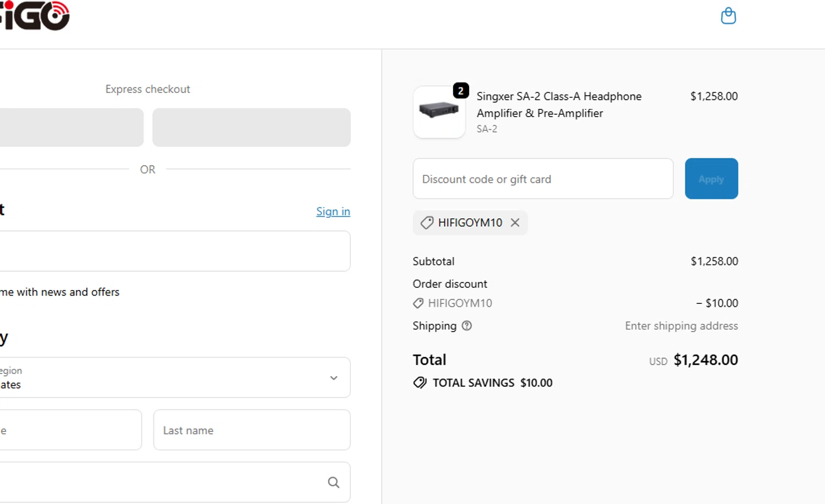
Task: Click the HIFIGOYM10 order discount line label
Action: coord(460,303)
